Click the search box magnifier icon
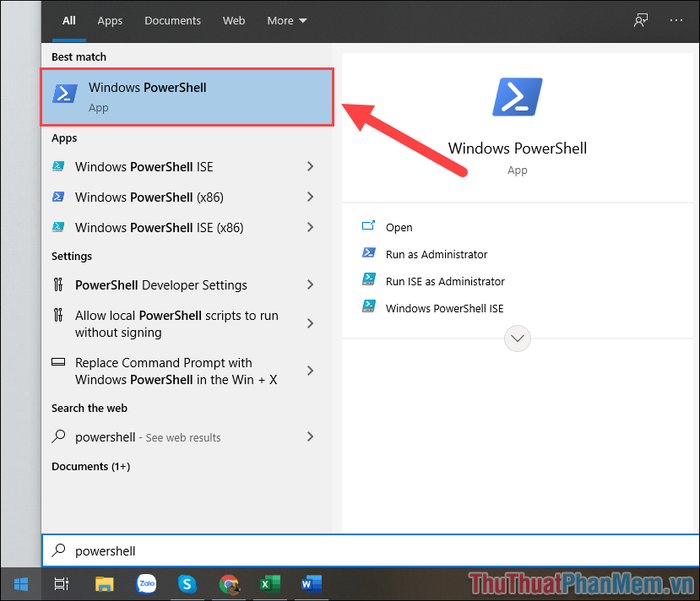The height and width of the screenshot is (601, 700). click(58, 550)
